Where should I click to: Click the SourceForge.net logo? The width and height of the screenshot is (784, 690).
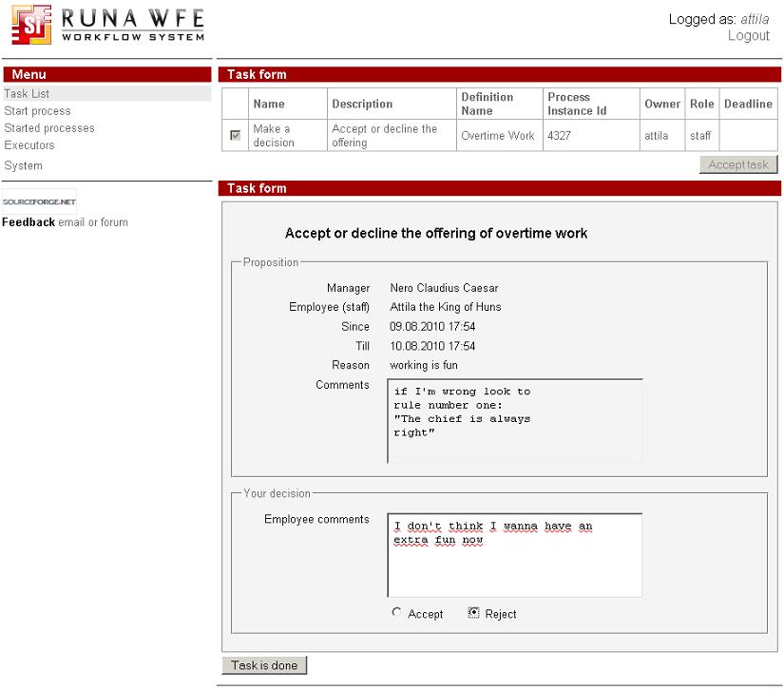pos(39,200)
